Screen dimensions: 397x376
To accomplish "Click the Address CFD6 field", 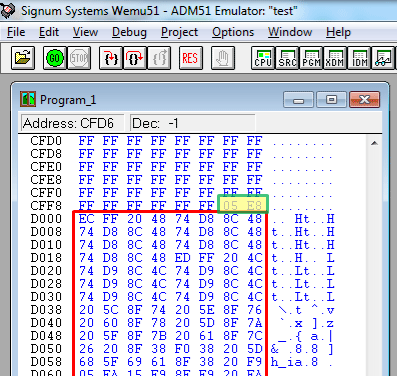I will [72, 123].
